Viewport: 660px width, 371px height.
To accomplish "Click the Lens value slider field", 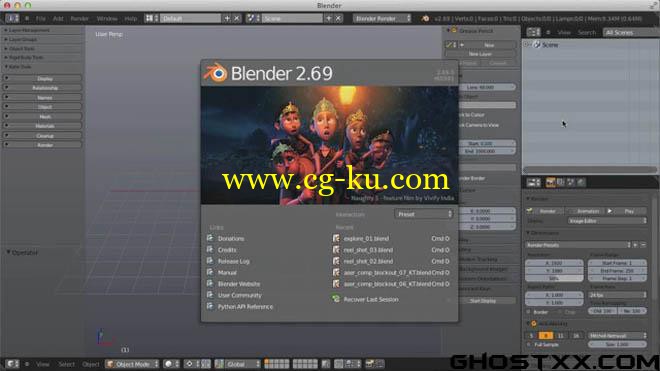I will (487, 87).
